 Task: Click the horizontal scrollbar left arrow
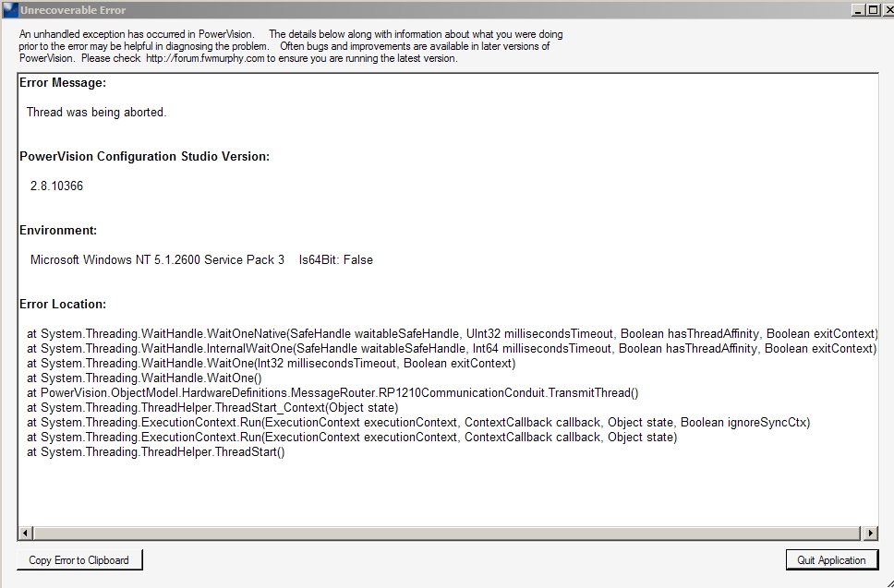pyautogui.click(x=26, y=533)
